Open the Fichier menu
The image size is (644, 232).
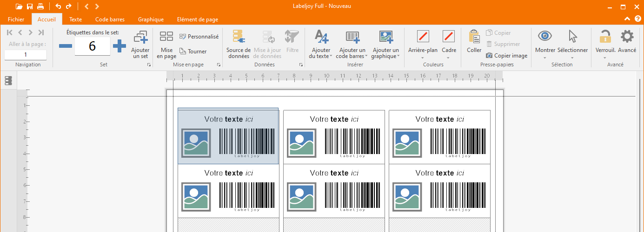pos(16,19)
